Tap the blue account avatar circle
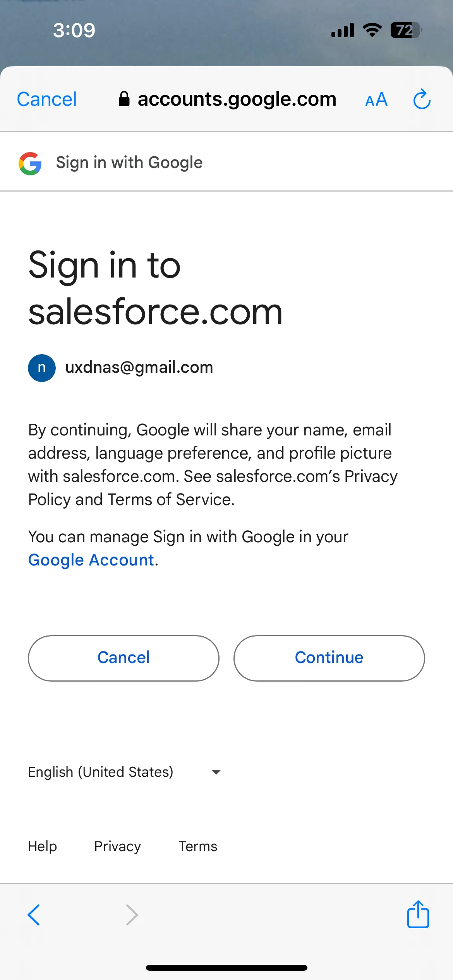Viewport: 453px width, 980px height. 42,368
